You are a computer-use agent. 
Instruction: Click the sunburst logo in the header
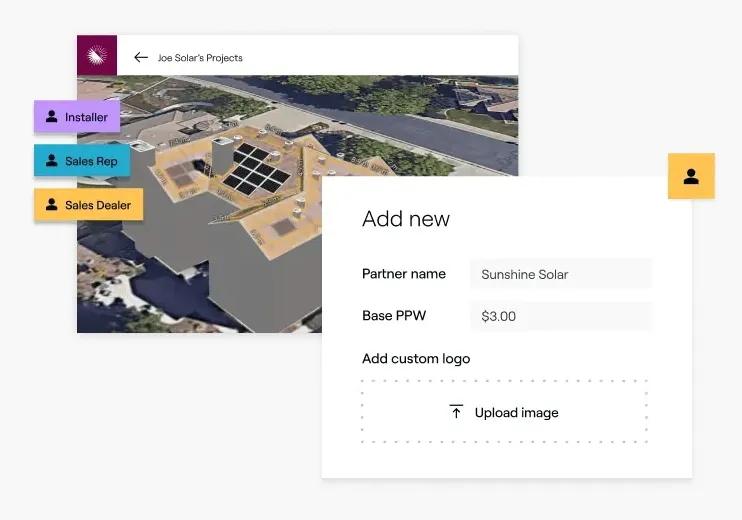[x=97, y=56]
